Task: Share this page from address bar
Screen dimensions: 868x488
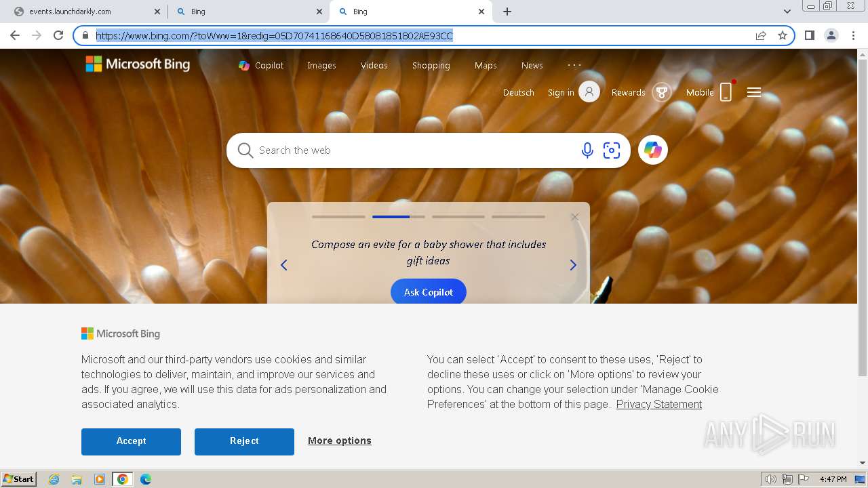Action: 761,35
